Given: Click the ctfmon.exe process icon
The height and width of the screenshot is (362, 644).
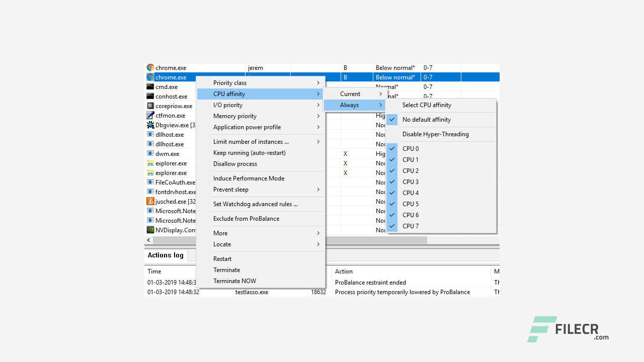Looking at the screenshot, I should click(150, 115).
